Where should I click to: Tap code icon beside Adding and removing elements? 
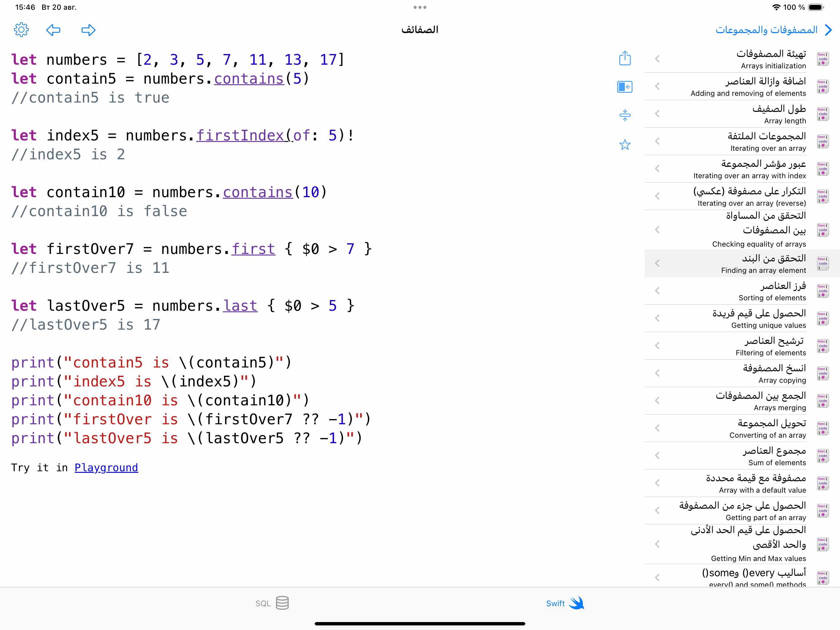823,86
